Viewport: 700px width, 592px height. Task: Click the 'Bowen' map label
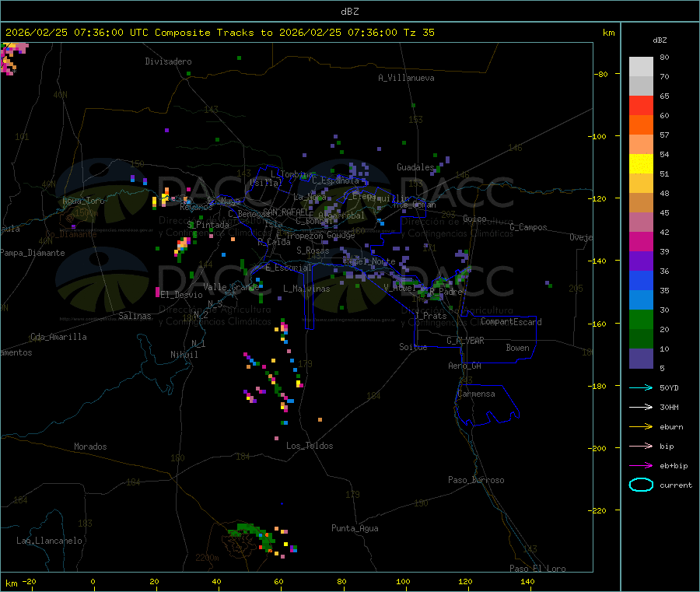pos(517,348)
